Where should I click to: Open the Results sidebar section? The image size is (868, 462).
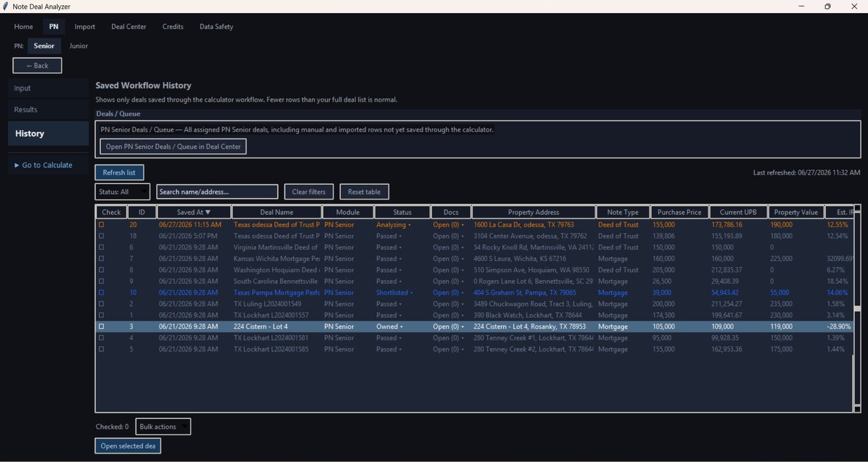click(48, 110)
